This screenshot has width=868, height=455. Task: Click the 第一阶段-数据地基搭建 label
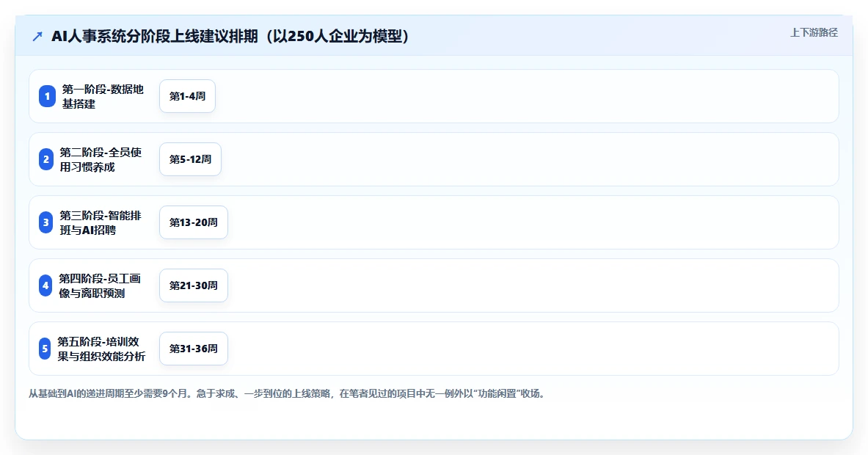pos(103,96)
